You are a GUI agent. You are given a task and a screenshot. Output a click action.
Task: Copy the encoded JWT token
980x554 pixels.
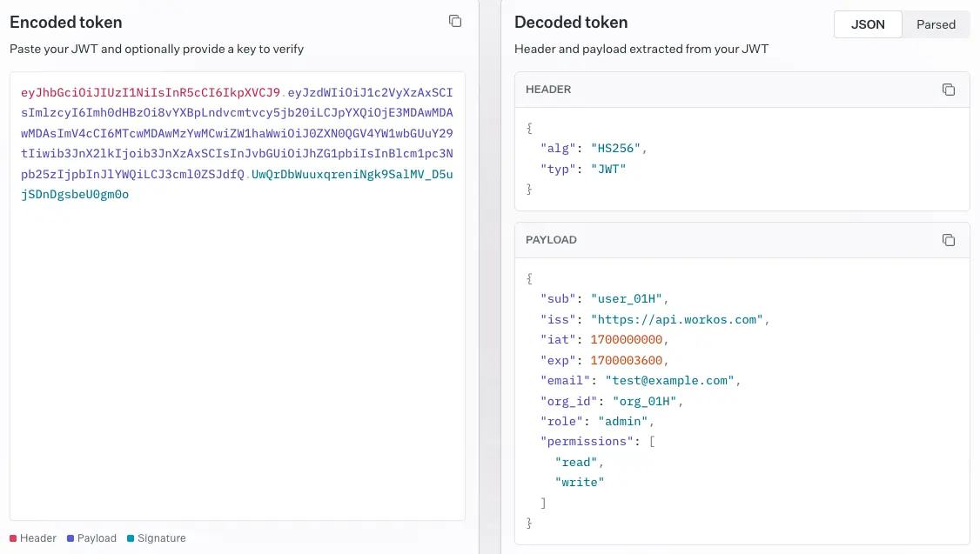pos(455,21)
